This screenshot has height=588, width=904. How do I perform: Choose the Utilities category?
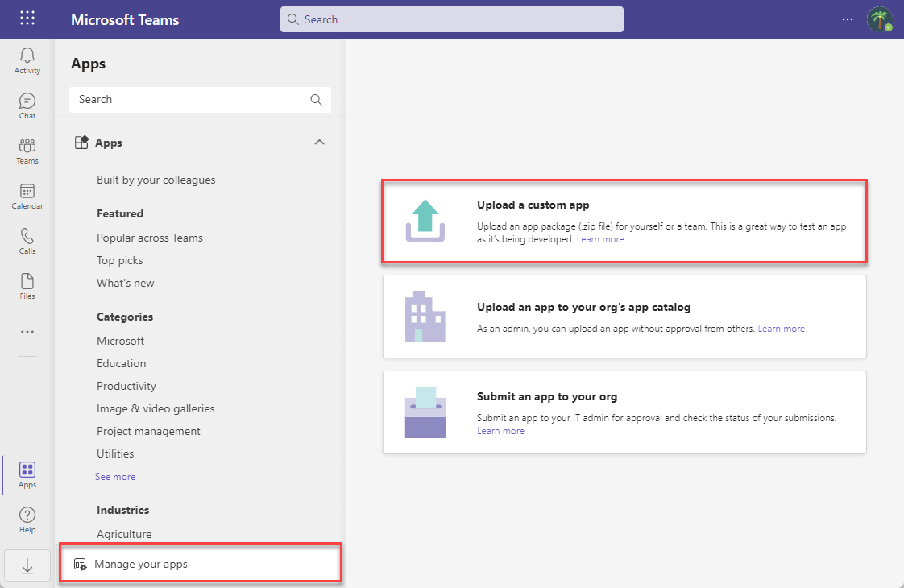coord(114,453)
